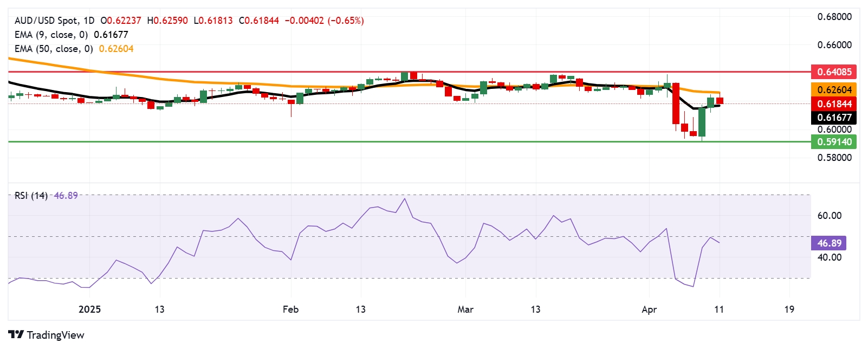Click the Mar label on time axis
Screen dimensions: 868x349
[465, 309]
